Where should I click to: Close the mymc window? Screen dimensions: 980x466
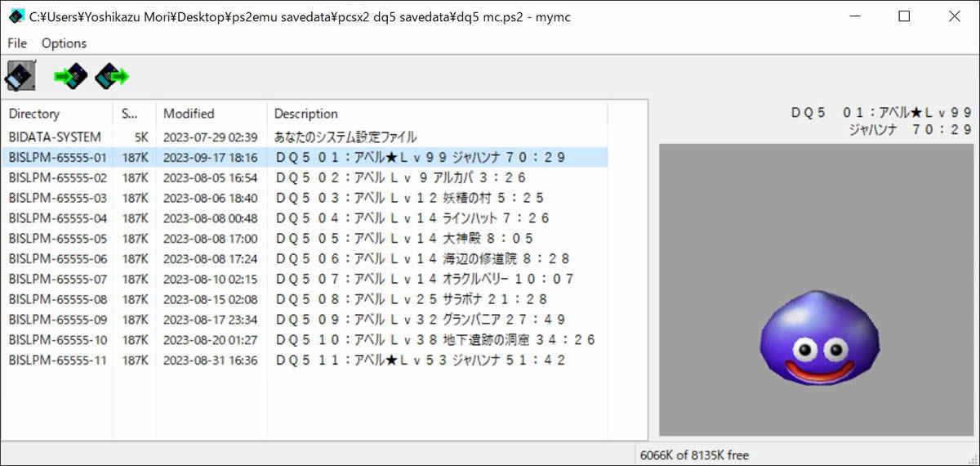click(x=954, y=16)
